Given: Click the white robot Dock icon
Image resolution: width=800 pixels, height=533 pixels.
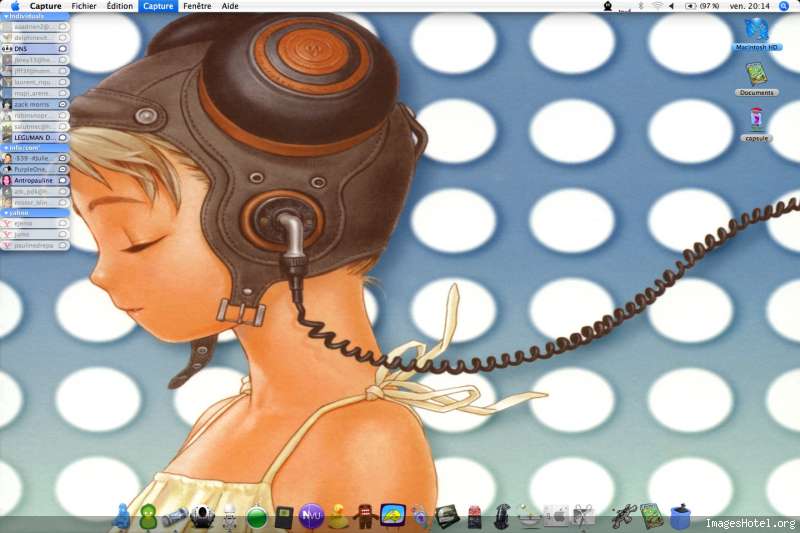Looking at the screenshot, I should click(x=230, y=516).
